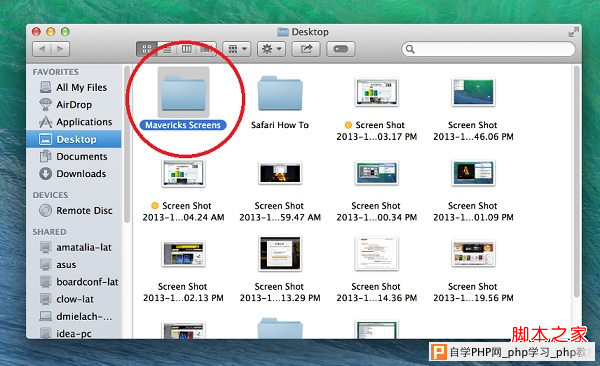This screenshot has height=366, width=600.
Task: Switch to icon view mode
Action: 147,49
